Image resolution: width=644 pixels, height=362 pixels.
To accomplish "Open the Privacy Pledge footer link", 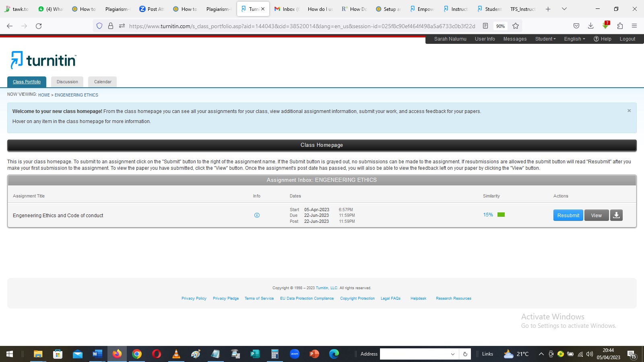I will click(226, 298).
